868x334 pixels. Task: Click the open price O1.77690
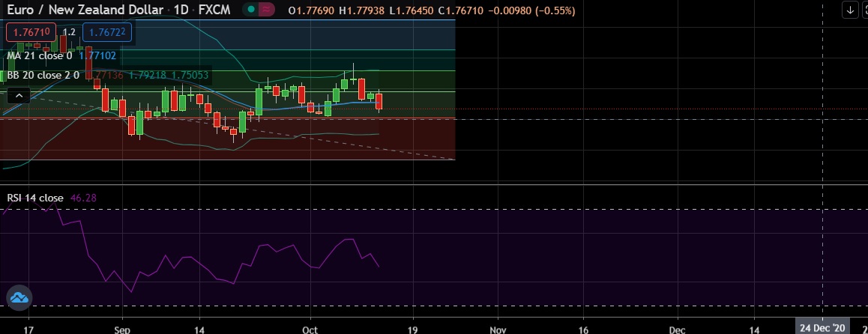click(313, 10)
